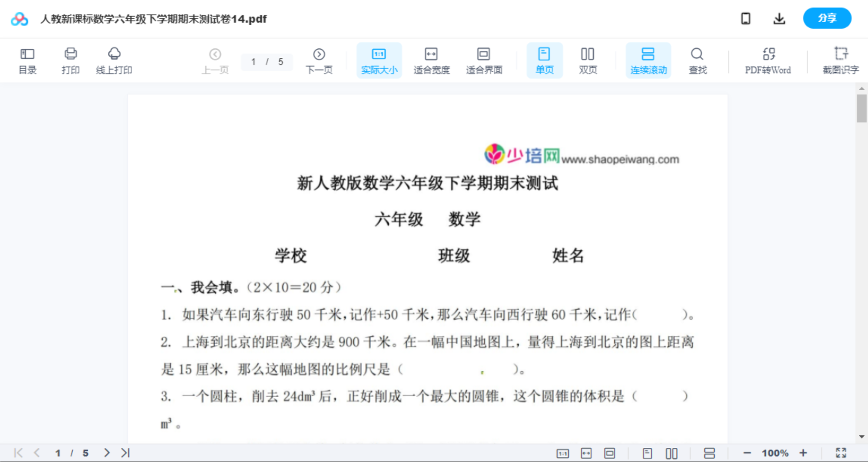Image resolution: width=868 pixels, height=462 pixels.
Task: Select 线上打印 online printing
Action: [113, 60]
